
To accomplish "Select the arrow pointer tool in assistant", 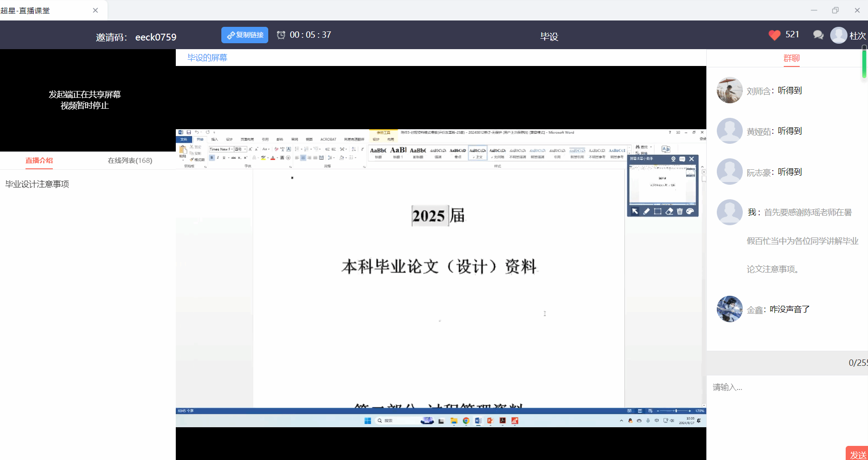I will point(635,212).
